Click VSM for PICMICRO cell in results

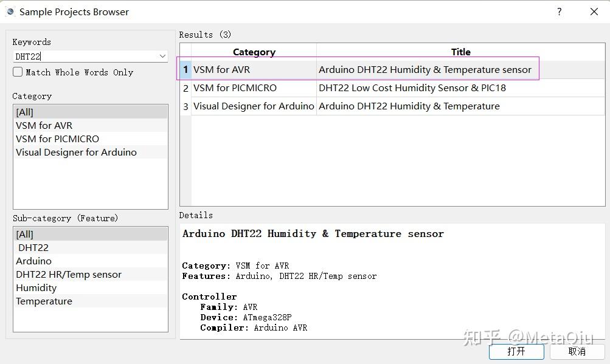click(x=254, y=88)
